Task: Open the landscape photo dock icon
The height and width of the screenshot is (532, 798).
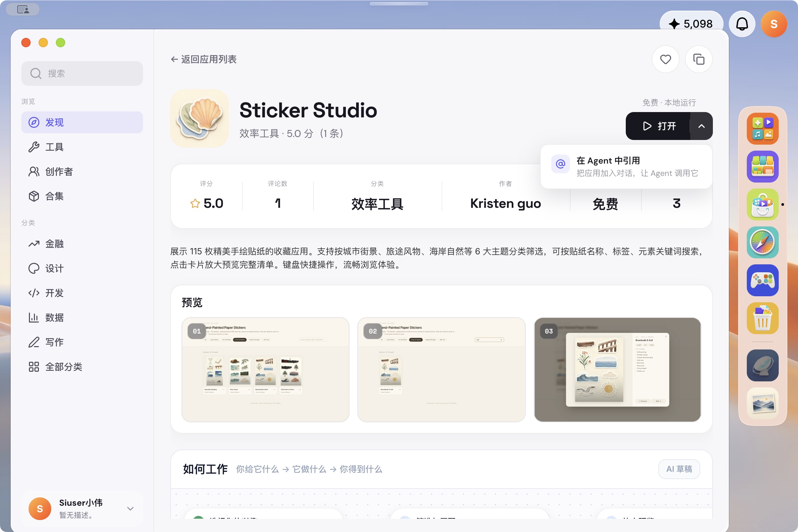Action: click(762, 403)
